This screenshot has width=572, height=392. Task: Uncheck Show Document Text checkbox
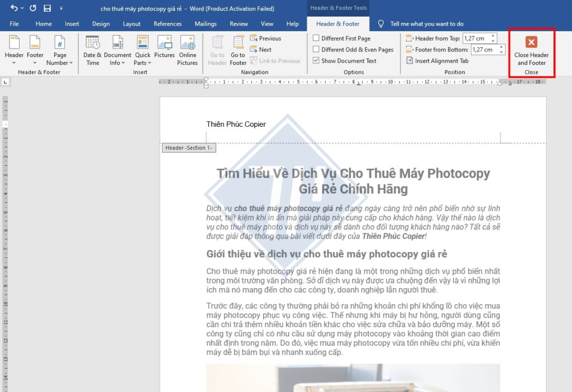tap(316, 60)
